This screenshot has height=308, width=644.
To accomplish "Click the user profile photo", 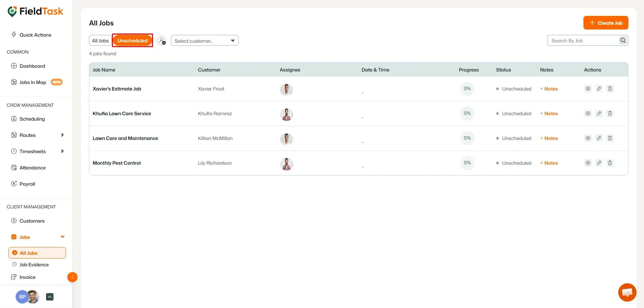I will [x=33, y=297].
